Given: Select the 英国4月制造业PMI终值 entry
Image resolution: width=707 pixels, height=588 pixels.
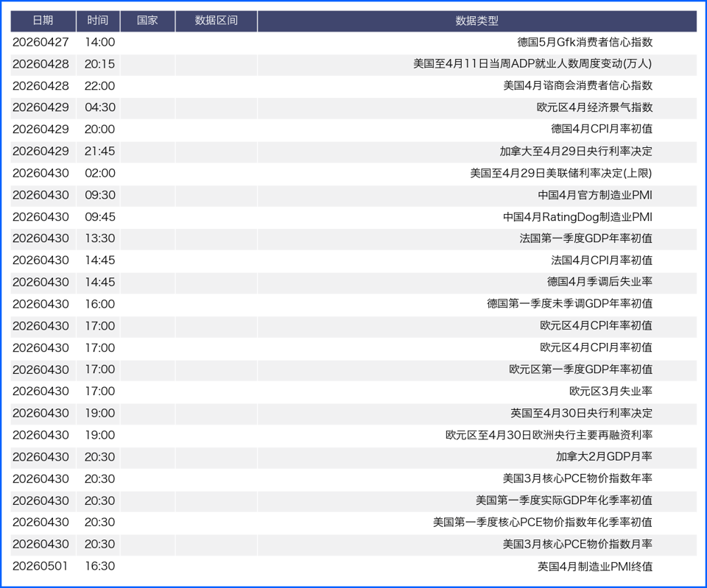Looking at the screenshot, I should 594,567.
